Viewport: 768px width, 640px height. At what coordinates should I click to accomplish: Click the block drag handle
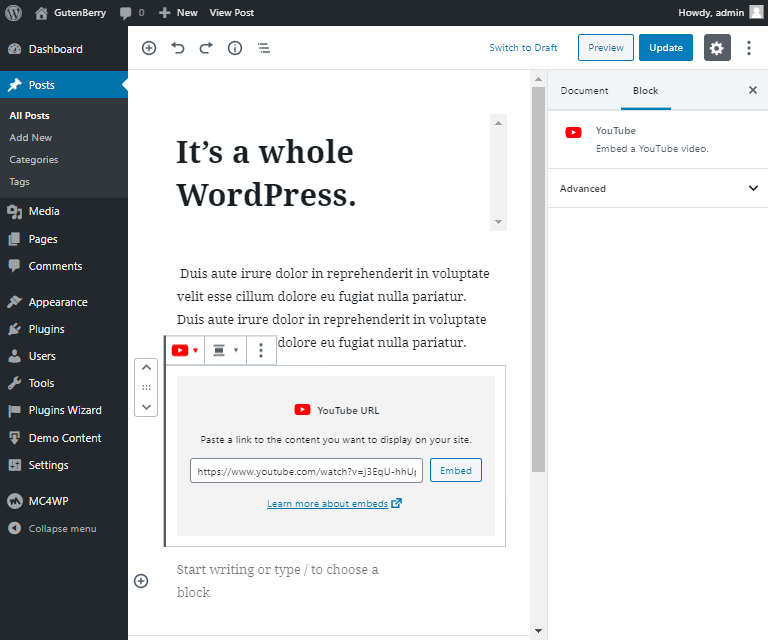click(x=146, y=387)
